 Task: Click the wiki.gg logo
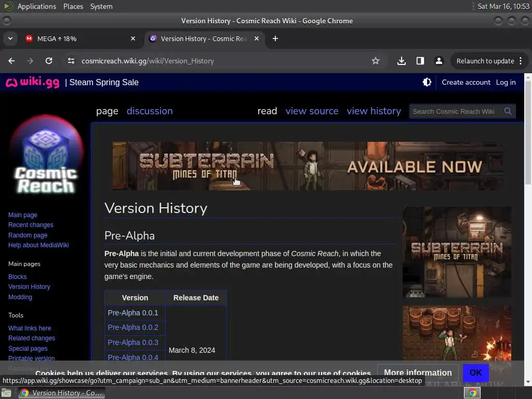tap(33, 83)
